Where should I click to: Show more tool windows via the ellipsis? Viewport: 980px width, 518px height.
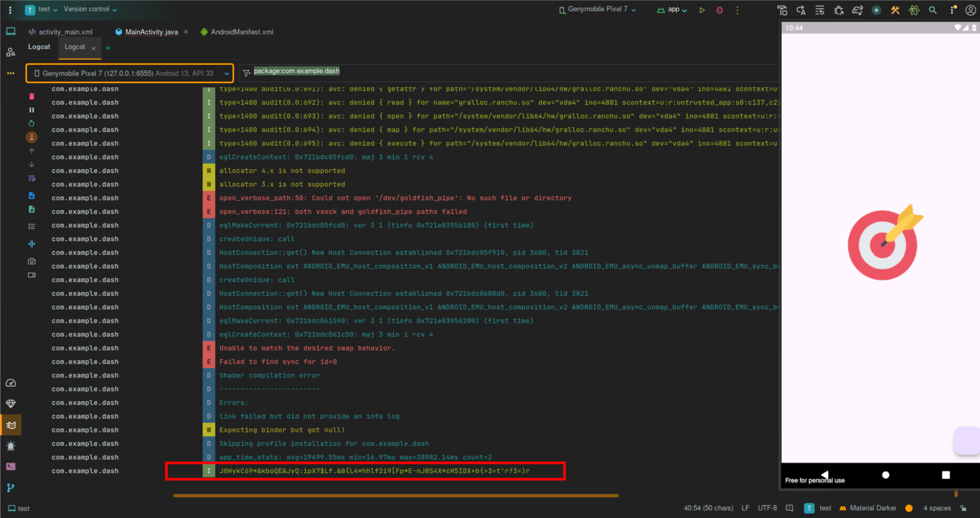tap(10, 73)
